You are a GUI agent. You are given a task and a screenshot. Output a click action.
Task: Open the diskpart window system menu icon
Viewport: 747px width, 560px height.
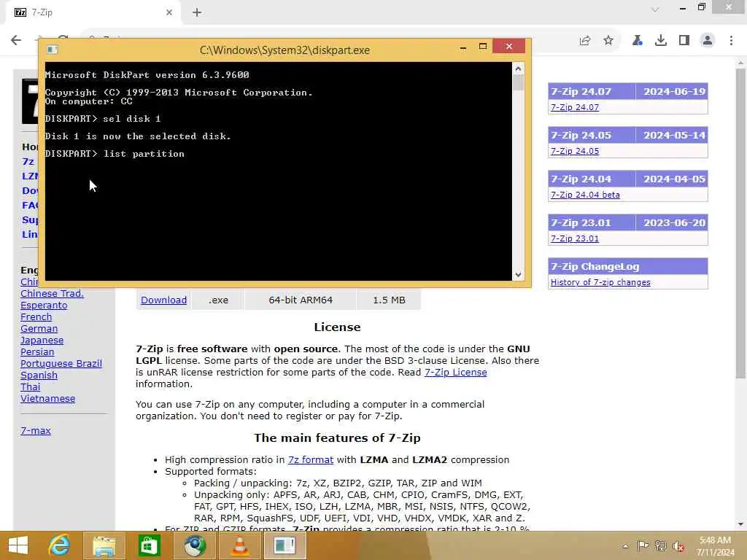coord(53,50)
